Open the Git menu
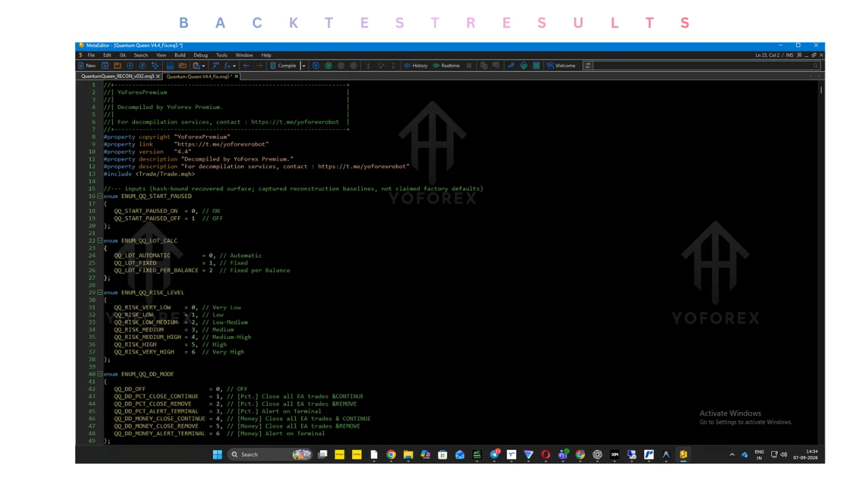The height and width of the screenshot is (488, 868). coord(123,55)
